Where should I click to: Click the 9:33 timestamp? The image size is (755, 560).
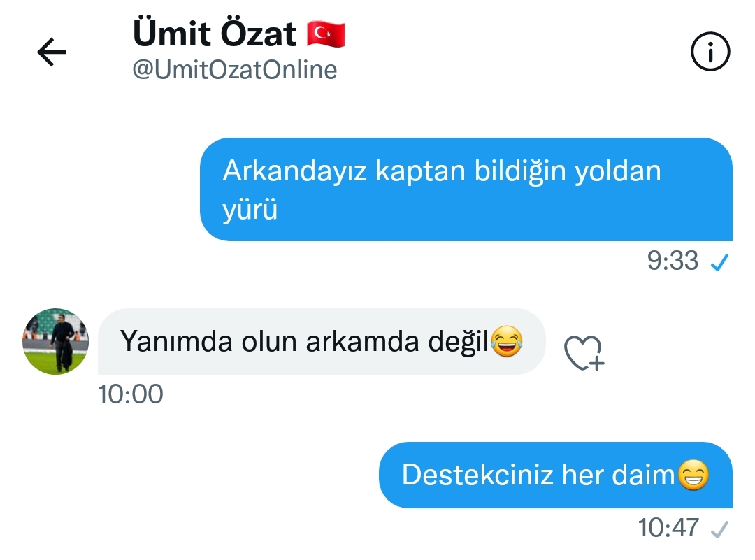(673, 261)
